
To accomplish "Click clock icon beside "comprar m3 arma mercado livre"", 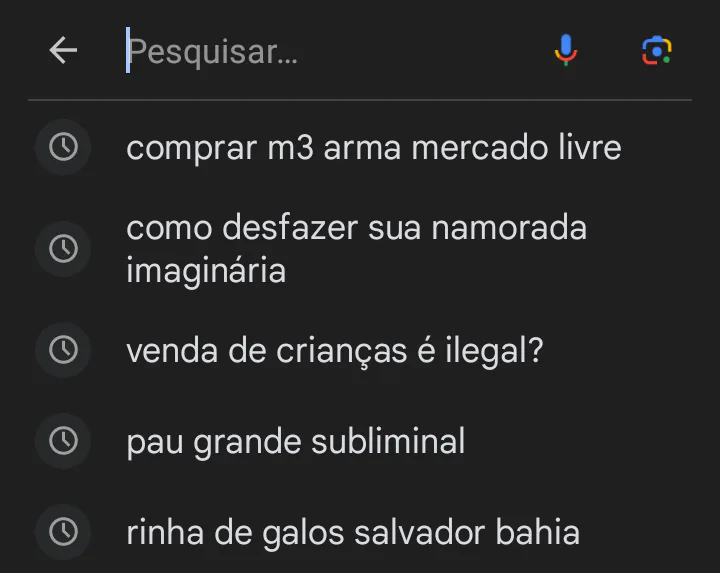I will [x=63, y=148].
